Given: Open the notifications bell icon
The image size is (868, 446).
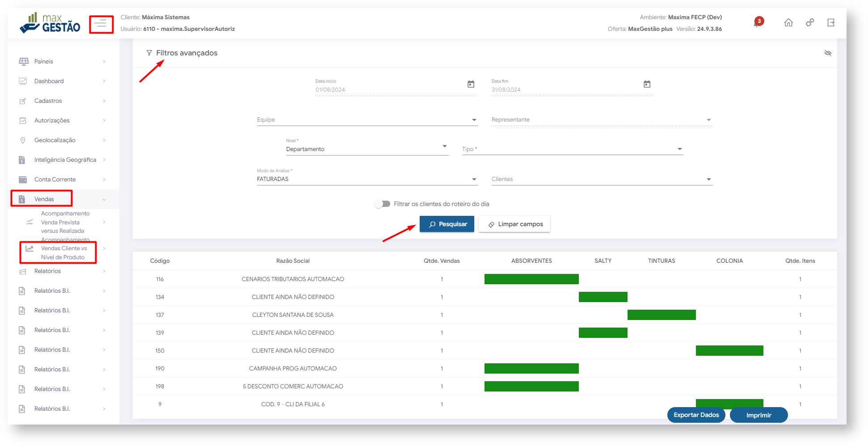Looking at the screenshot, I should (x=758, y=23).
